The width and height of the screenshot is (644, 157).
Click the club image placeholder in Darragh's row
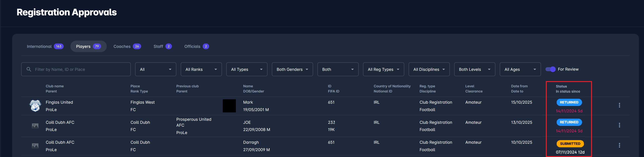click(35, 146)
